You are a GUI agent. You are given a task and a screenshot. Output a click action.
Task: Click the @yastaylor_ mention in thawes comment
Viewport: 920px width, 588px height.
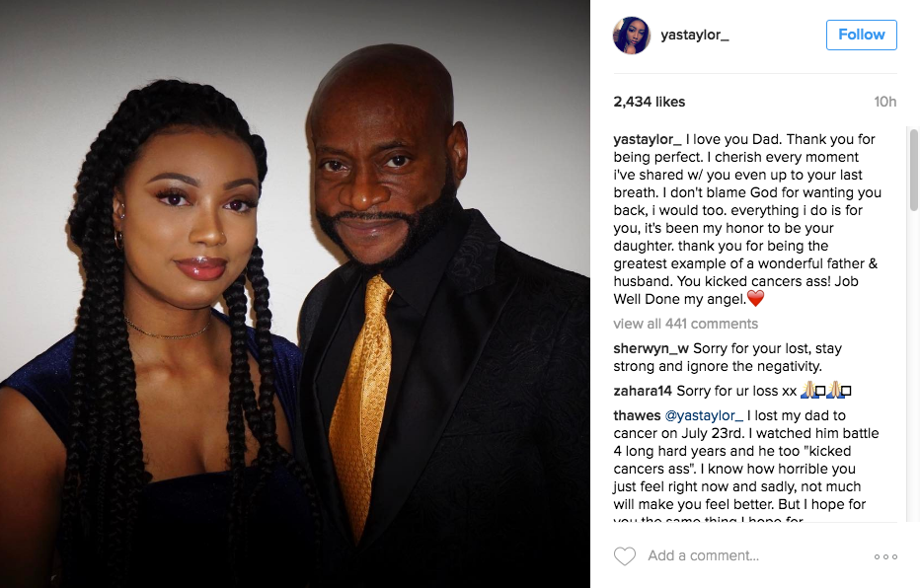(704, 415)
